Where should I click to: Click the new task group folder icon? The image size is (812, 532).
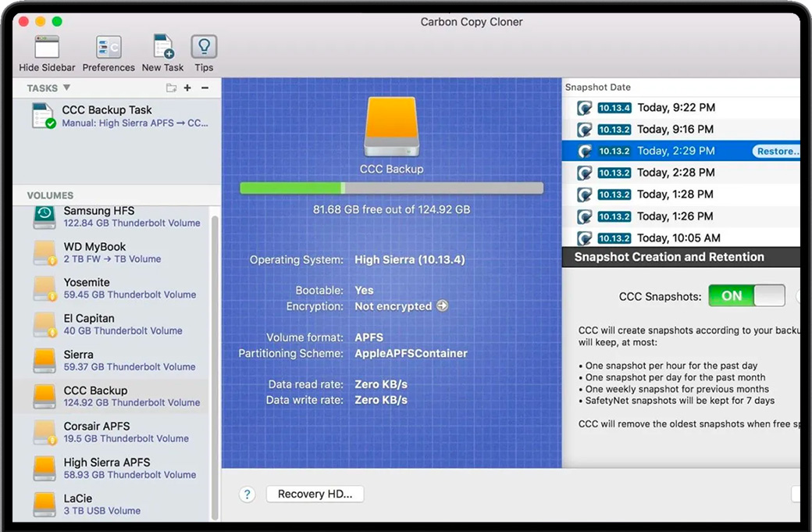click(170, 87)
